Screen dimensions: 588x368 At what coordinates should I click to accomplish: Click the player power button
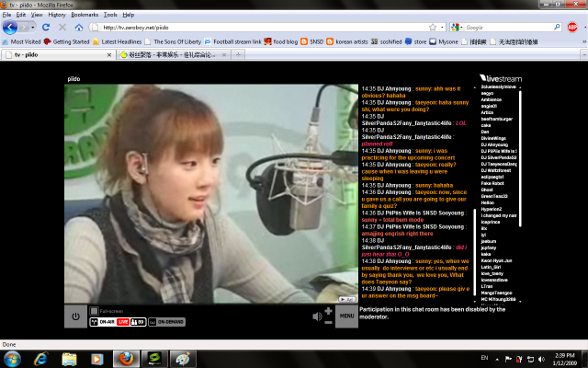coord(75,317)
